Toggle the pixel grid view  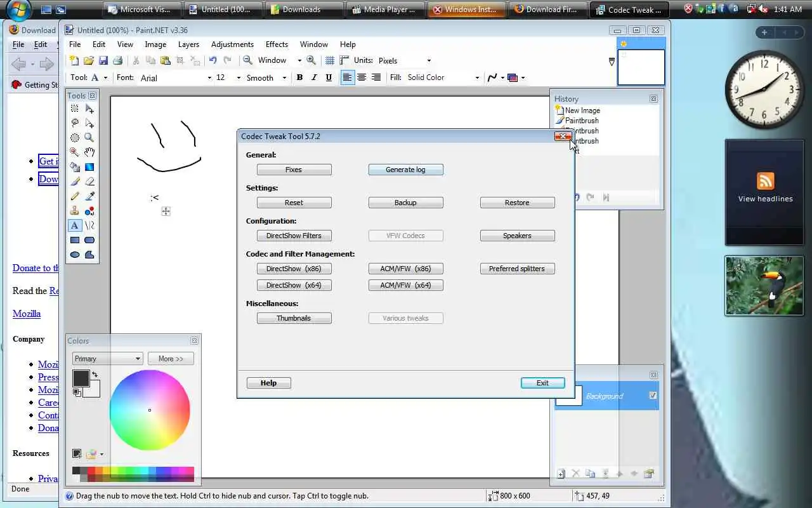pos(330,60)
